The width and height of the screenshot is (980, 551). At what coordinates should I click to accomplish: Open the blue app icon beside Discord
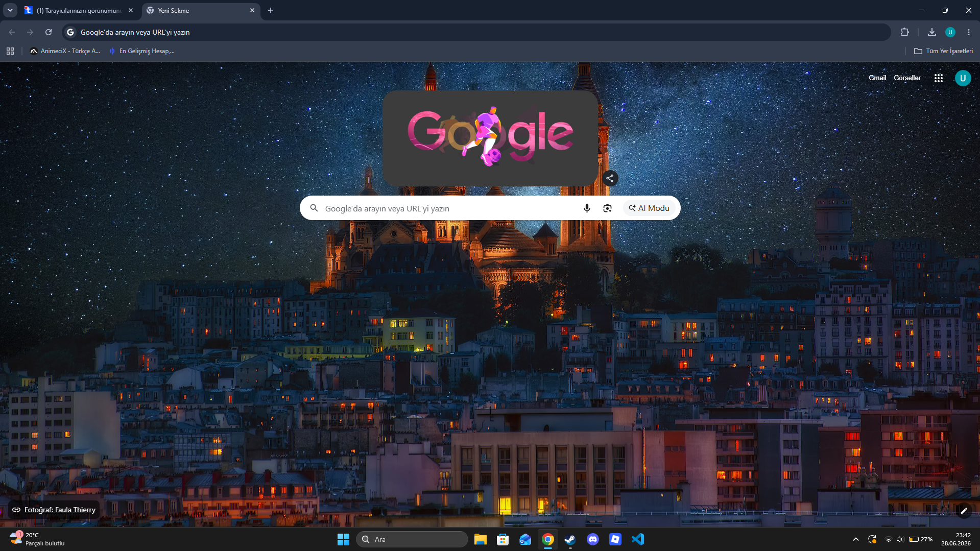[615, 539]
